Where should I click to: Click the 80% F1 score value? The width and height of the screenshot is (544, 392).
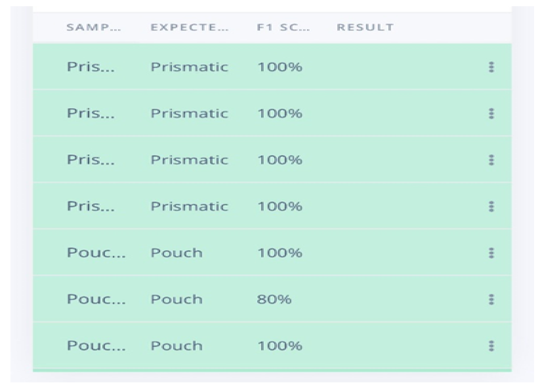click(275, 299)
